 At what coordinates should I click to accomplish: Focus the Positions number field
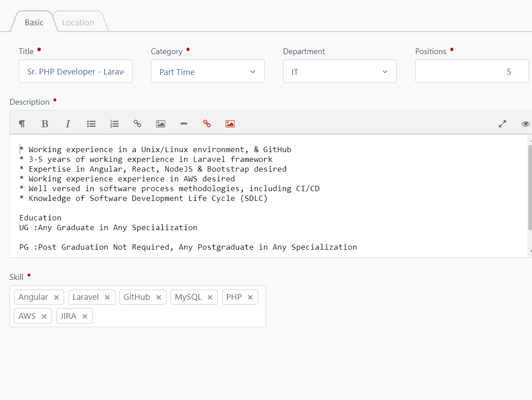pos(472,71)
